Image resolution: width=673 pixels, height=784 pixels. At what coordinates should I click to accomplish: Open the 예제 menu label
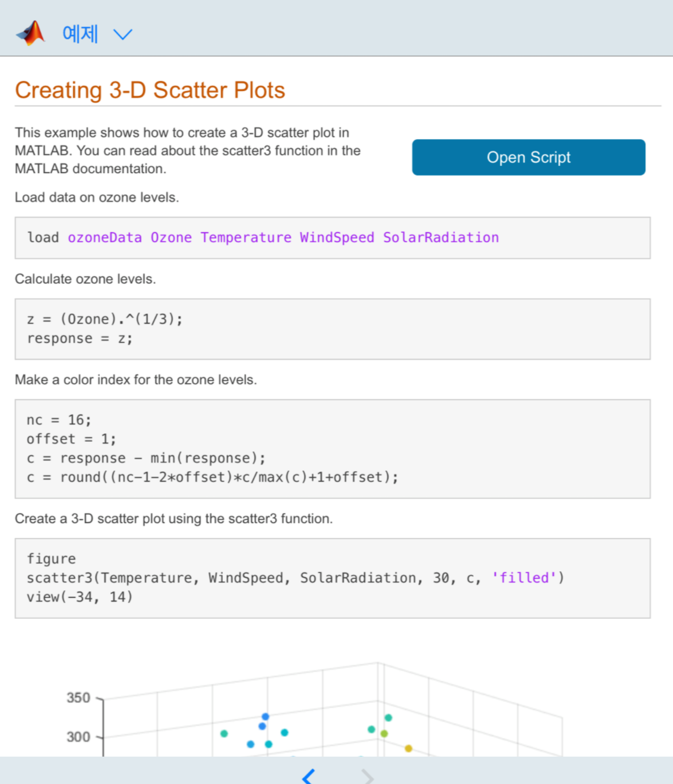tap(80, 34)
